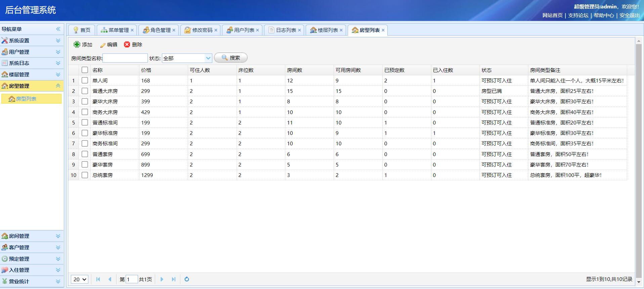Click the red 删除 delete icon
This screenshot has height=289, width=644.
coord(127,44)
